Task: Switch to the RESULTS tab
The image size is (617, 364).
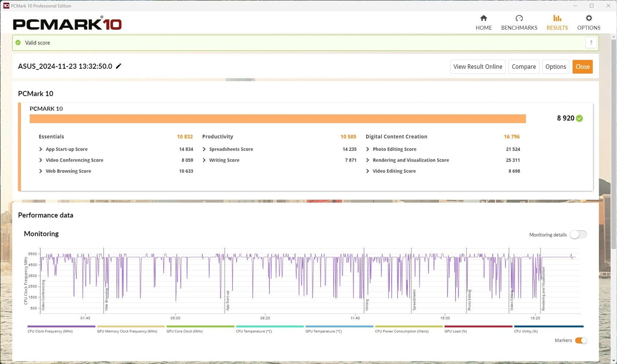Action: point(557,22)
